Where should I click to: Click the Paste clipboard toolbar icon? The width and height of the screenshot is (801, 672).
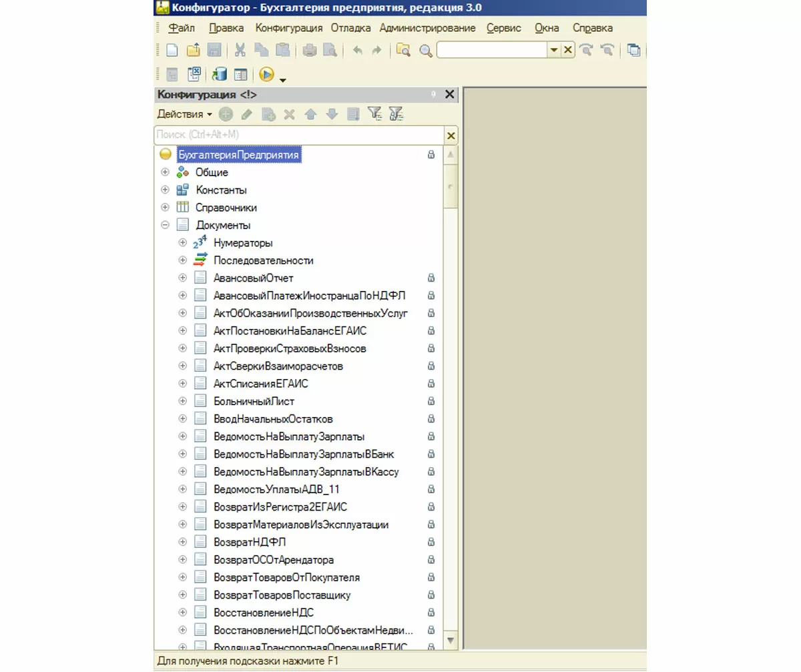pos(282,50)
